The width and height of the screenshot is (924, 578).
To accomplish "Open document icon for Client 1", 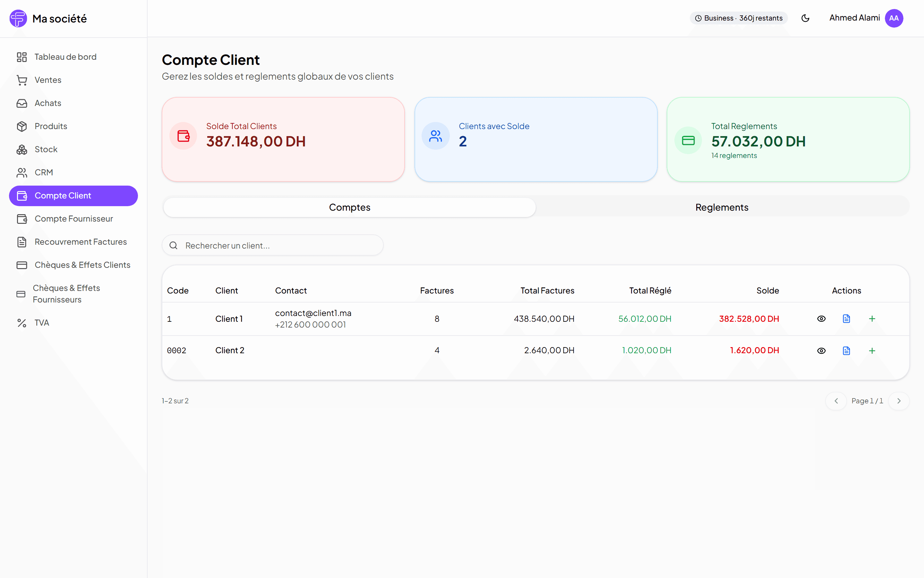I will [x=846, y=319].
